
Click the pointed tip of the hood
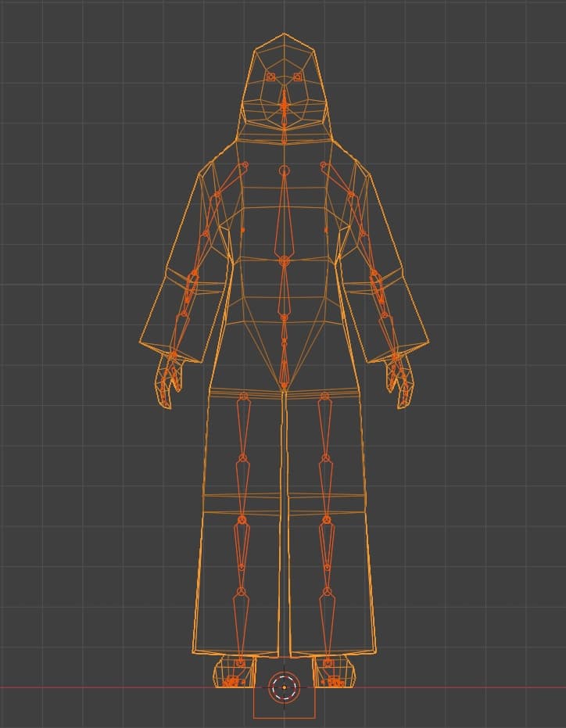(x=284, y=34)
